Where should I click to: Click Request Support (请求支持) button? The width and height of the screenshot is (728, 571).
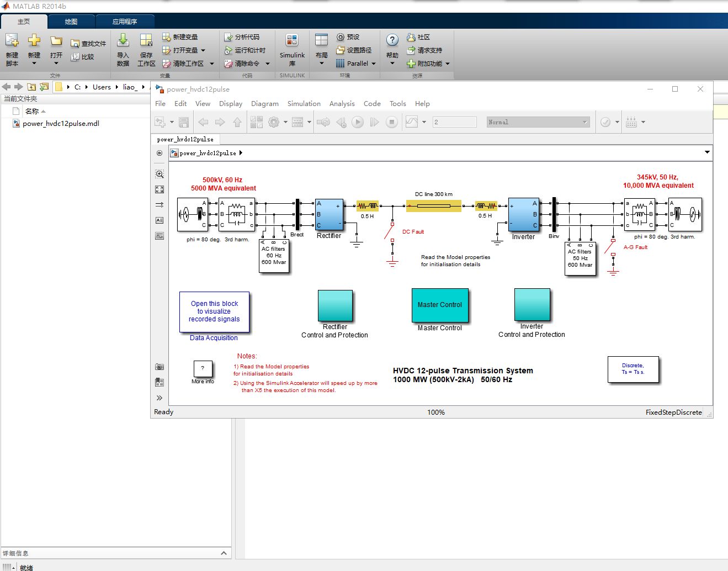[x=424, y=50]
